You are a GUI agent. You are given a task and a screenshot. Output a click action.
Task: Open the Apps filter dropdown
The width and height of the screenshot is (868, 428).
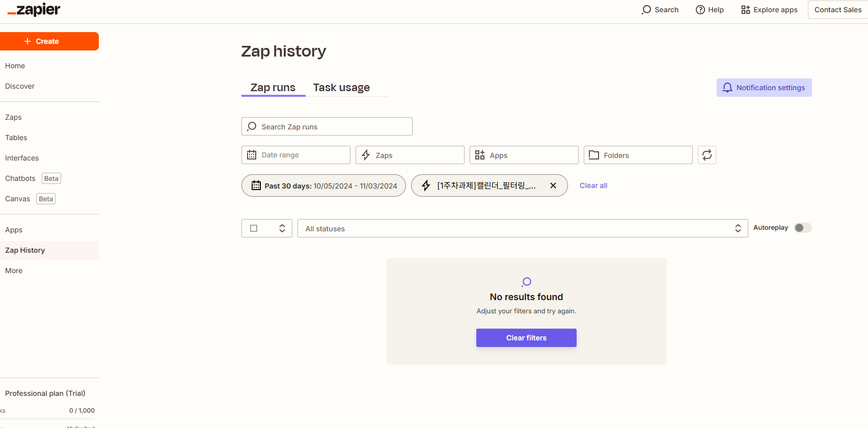524,155
